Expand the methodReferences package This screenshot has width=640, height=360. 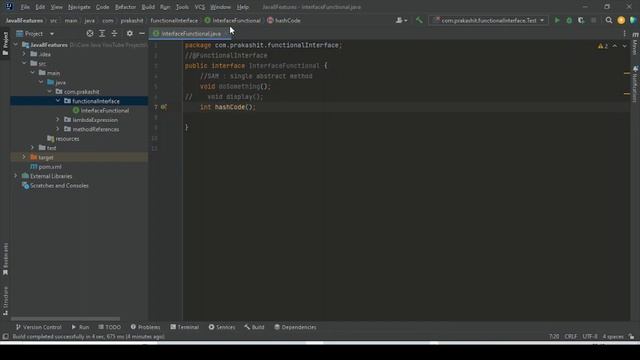[58, 129]
